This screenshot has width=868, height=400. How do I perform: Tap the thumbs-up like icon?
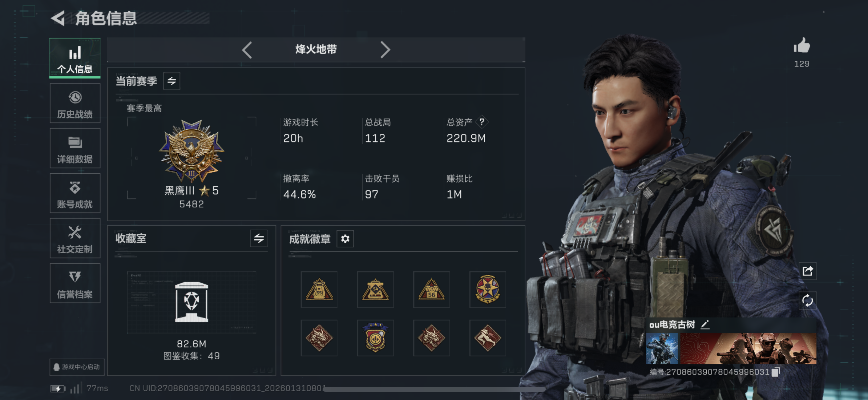tap(801, 45)
